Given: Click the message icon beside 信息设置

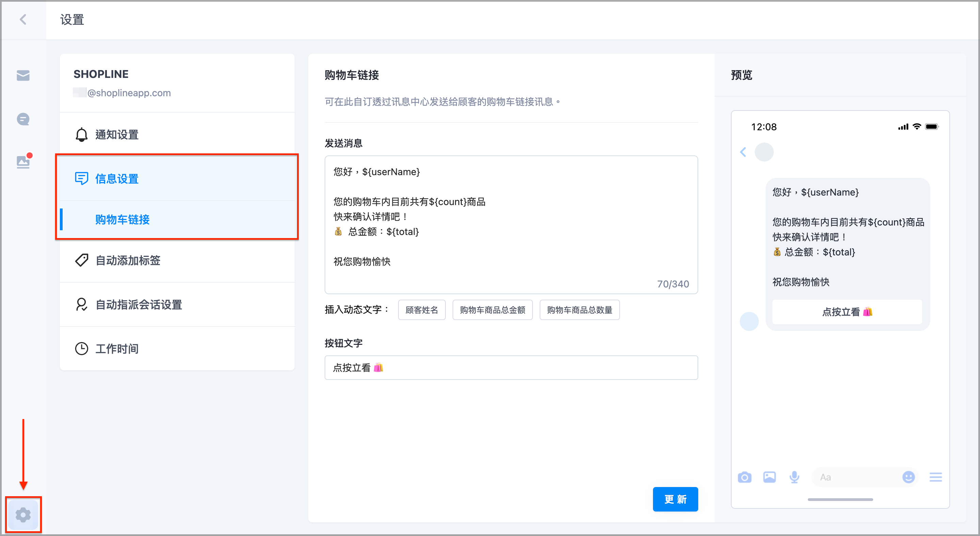Looking at the screenshot, I should click(x=81, y=178).
